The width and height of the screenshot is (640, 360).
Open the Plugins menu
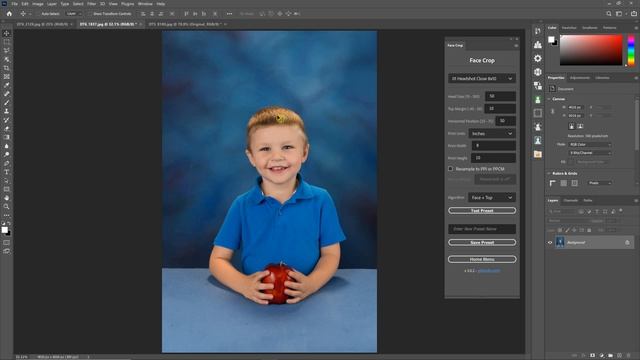click(x=127, y=4)
